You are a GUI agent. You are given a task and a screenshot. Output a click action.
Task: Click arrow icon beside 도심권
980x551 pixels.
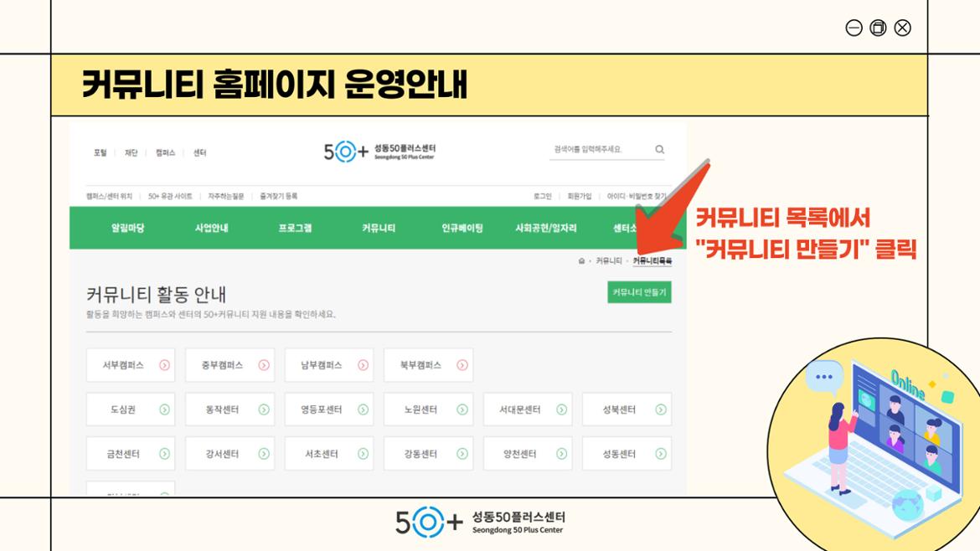[164, 409]
